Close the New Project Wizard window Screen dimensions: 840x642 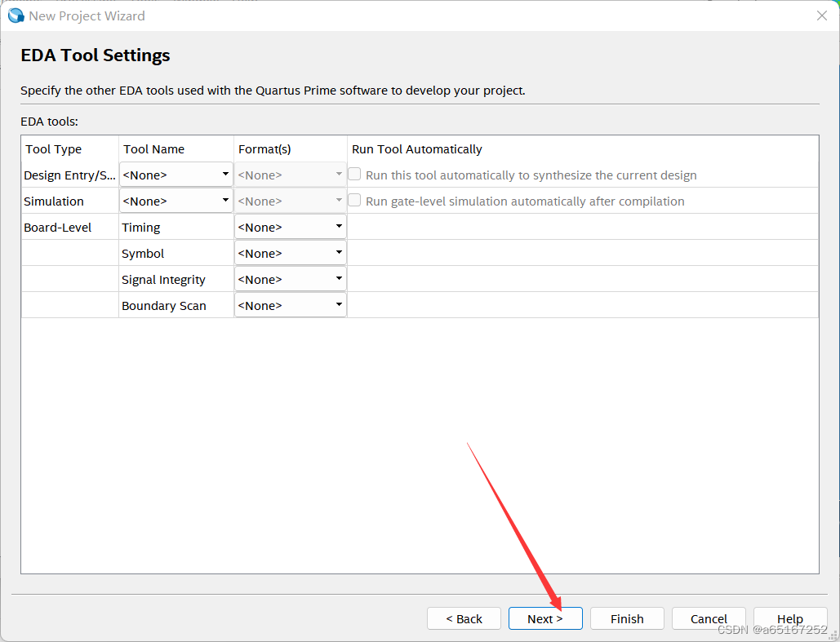click(822, 15)
